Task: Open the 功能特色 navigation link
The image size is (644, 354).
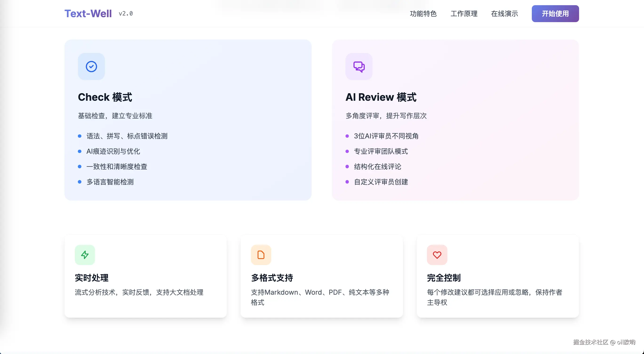Action: 423,13
